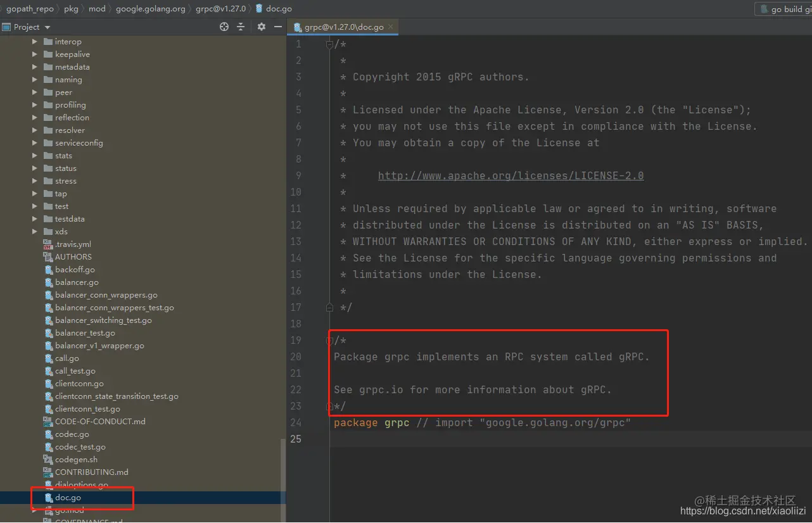Screen dimensions: 812x523
Task: Click the clientconn.go gopher icon
Action: point(48,384)
